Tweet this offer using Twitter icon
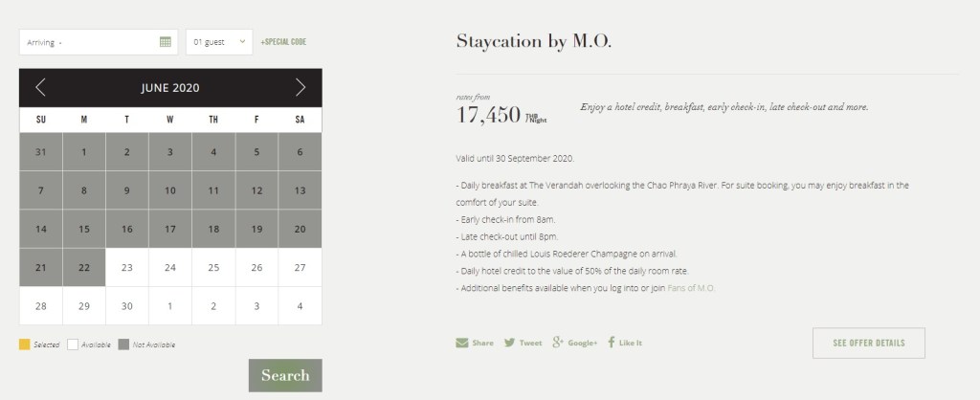This screenshot has width=980, height=400. [510, 343]
